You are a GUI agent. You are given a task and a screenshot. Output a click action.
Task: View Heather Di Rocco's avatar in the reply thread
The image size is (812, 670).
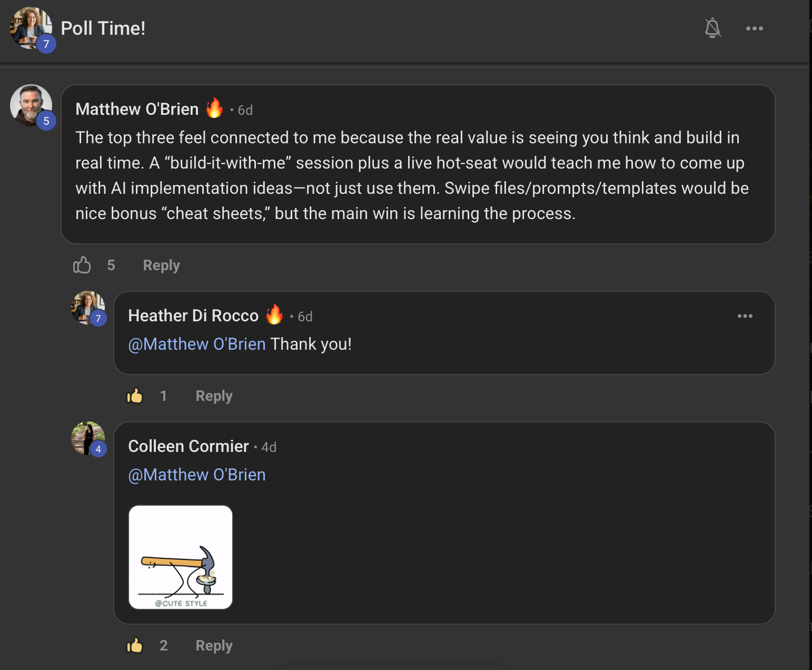click(x=88, y=308)
